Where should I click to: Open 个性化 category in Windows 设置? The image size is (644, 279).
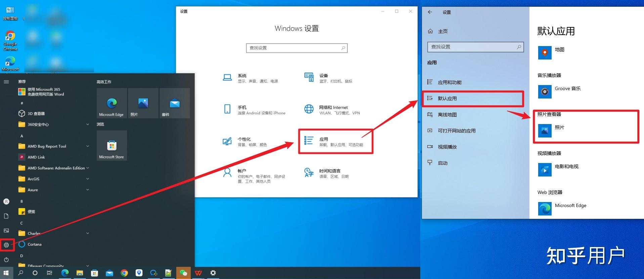coord(245,142)
